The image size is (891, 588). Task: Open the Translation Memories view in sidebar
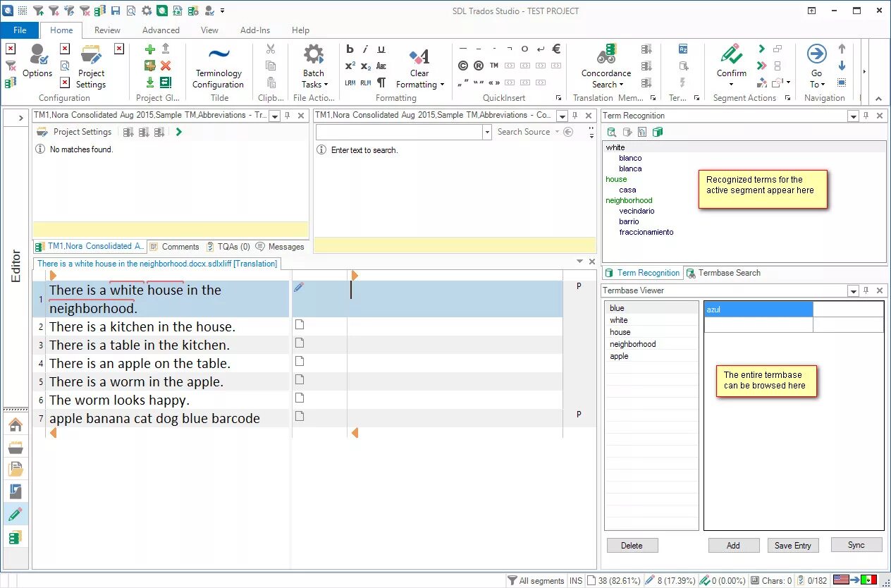pos(16,537)
